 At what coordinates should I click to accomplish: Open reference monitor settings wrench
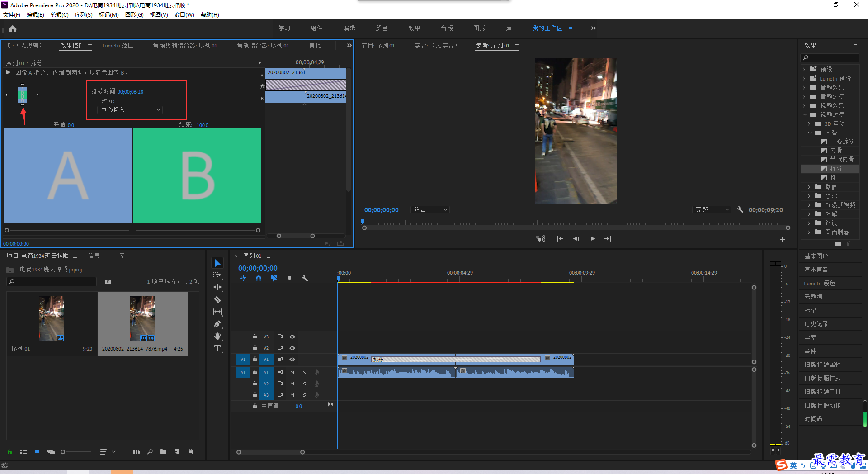pyautogui.click(x=740, y=210)
